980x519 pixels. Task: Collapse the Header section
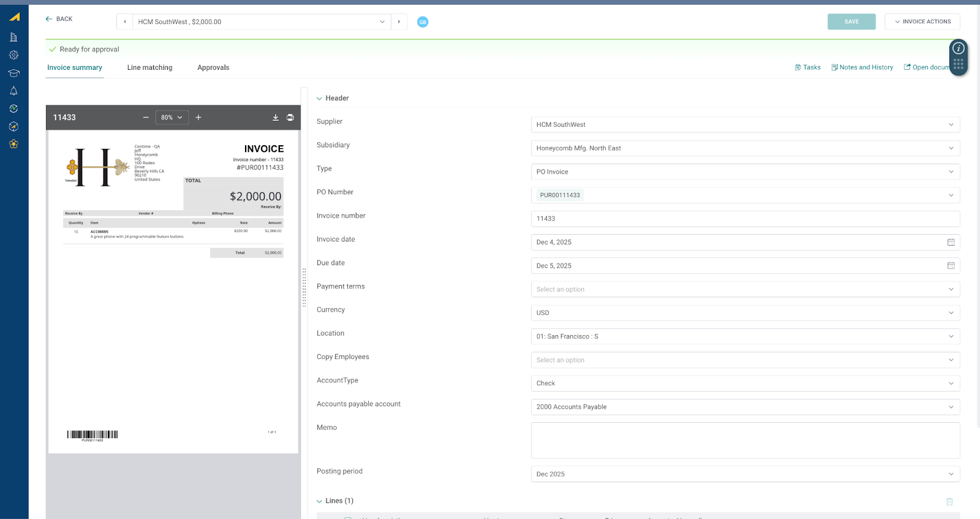pyautogui.click(x=319, y=99)
